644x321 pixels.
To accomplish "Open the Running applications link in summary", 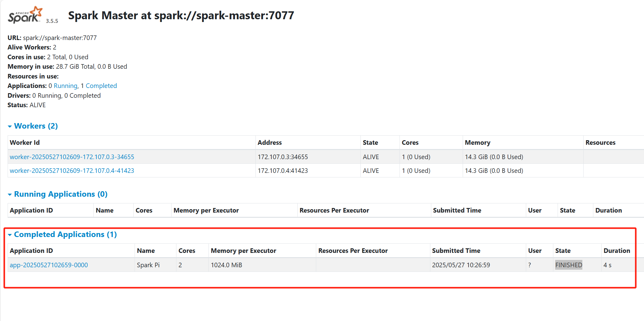I will (x=66, y=86).
